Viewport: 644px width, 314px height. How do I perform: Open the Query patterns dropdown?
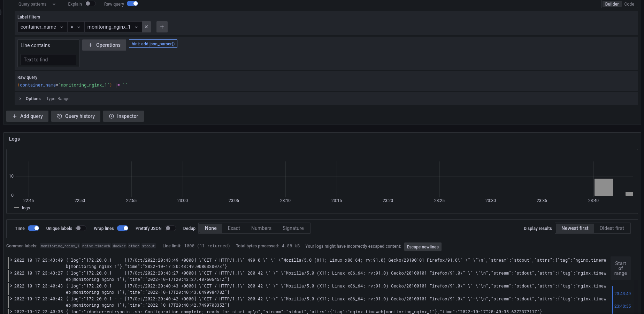37,4
